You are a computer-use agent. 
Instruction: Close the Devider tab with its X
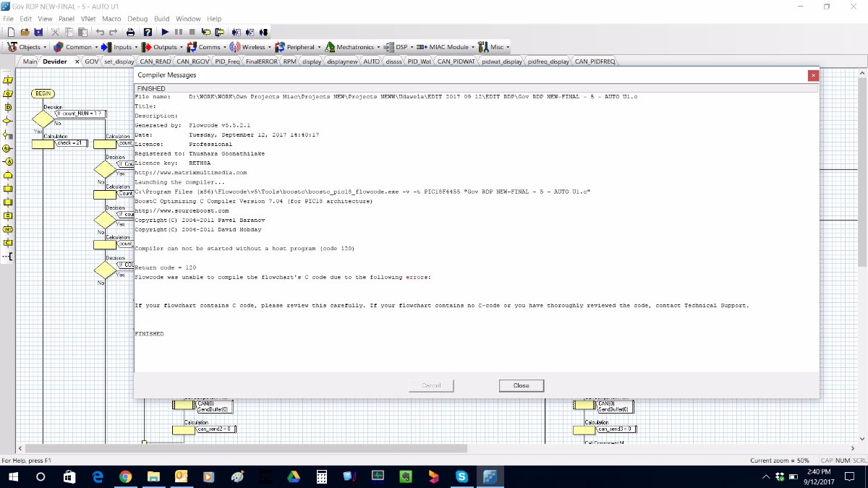click(77, 61)
